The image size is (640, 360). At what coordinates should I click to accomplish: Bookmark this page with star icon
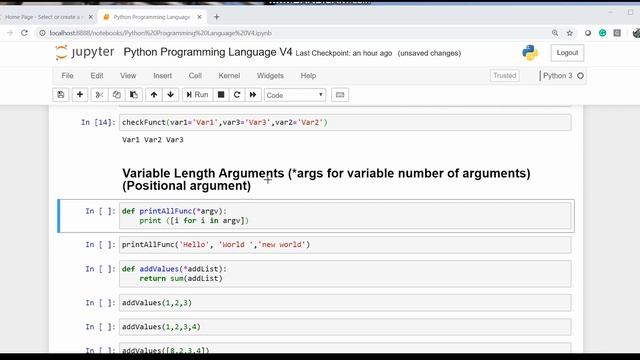[570, 33]
